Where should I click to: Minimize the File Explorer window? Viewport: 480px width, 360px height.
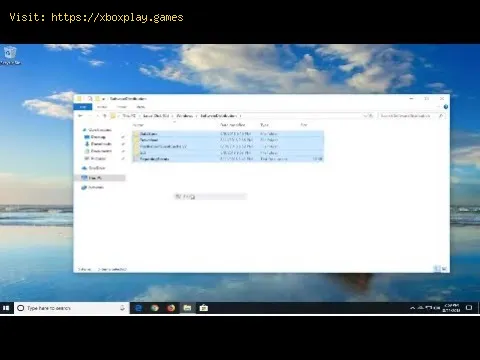pyautogui.click(x=411, y=99)
